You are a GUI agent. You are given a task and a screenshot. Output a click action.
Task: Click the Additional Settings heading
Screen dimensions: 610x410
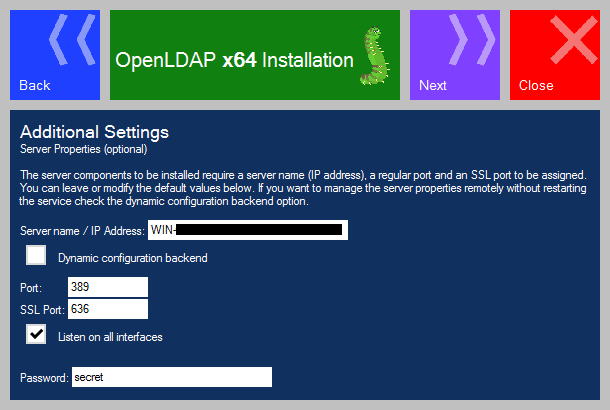[x=94, y=132]
